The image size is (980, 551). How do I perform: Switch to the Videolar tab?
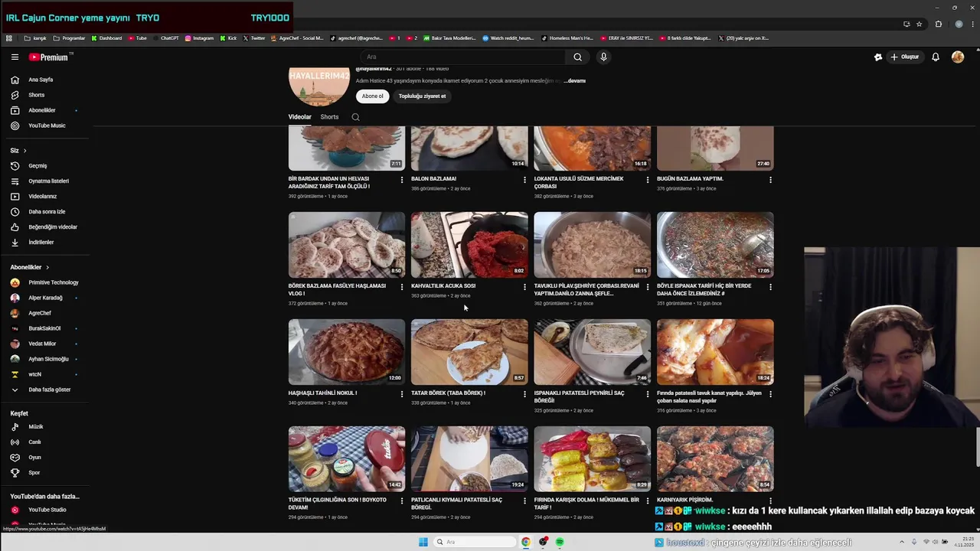[299, 117]
